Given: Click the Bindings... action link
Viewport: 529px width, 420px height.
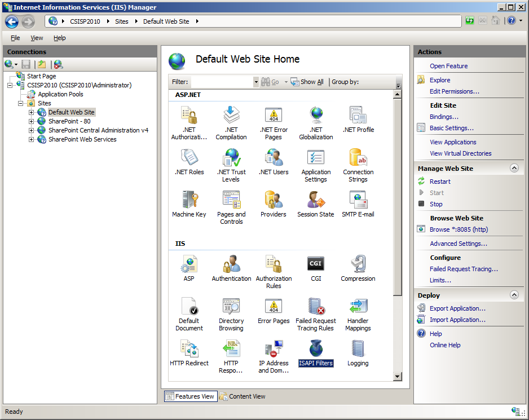Looking at the screenshot, I should point(444,117).
